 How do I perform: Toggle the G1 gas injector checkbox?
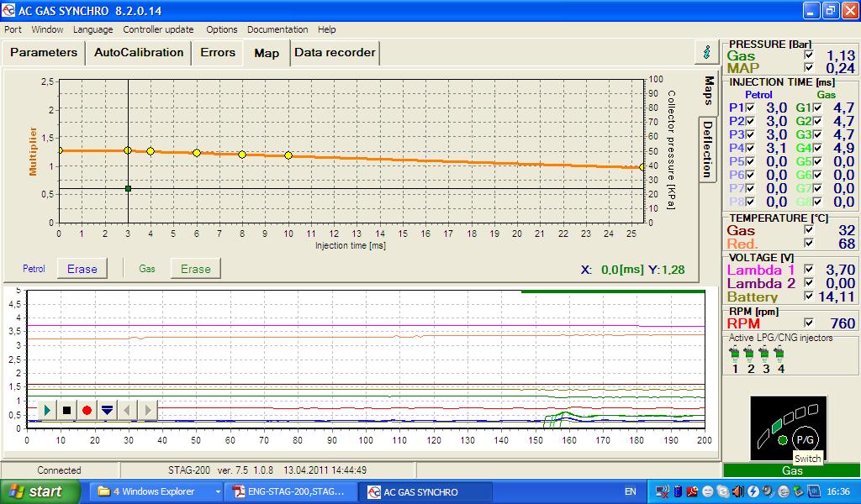(x=817, y=108)
